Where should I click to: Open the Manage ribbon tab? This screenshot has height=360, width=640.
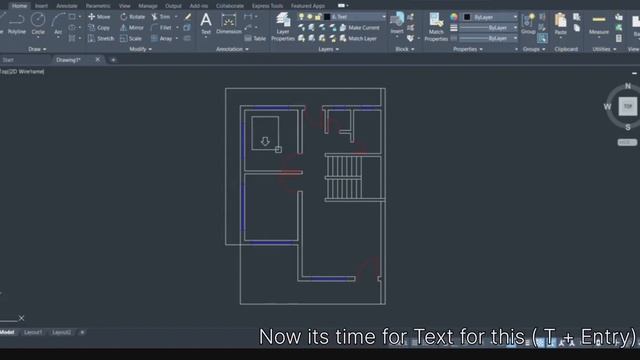coord(148,6)
